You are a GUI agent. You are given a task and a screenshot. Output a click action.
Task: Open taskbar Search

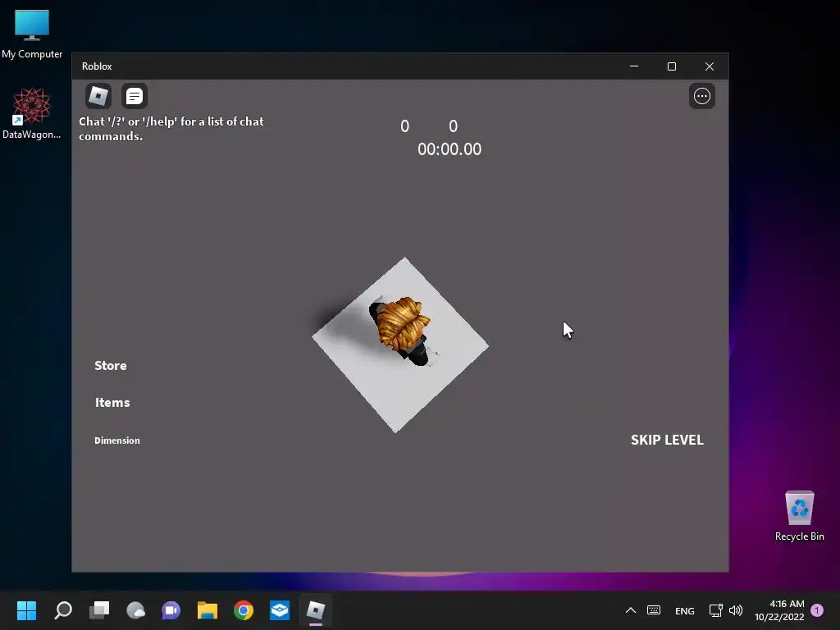point(62,610)
